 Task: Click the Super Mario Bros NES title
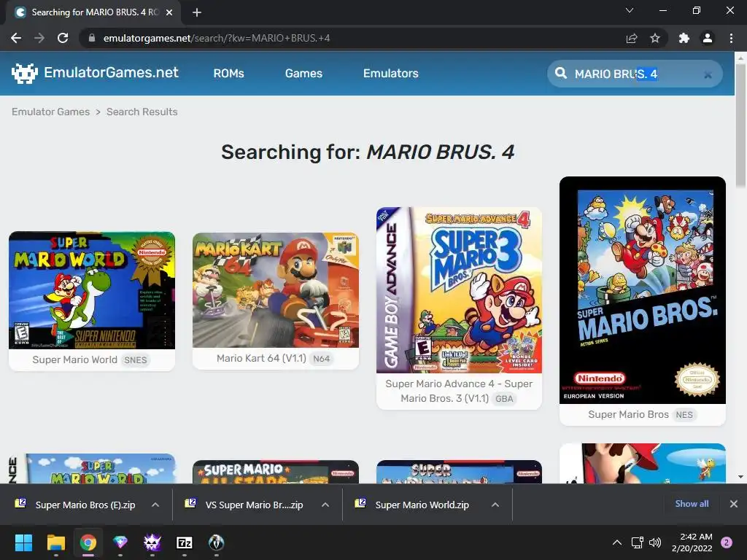point(628,415)
